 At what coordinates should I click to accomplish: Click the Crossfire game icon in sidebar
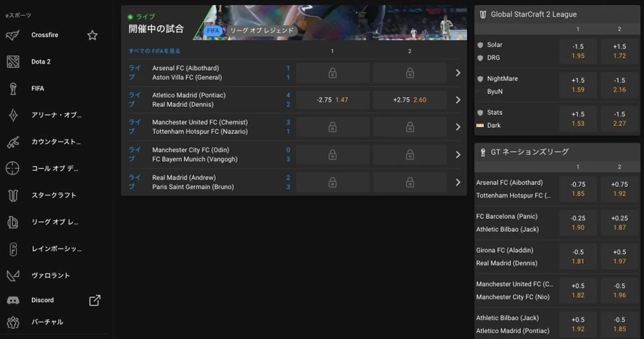click(x=13, y=35)
